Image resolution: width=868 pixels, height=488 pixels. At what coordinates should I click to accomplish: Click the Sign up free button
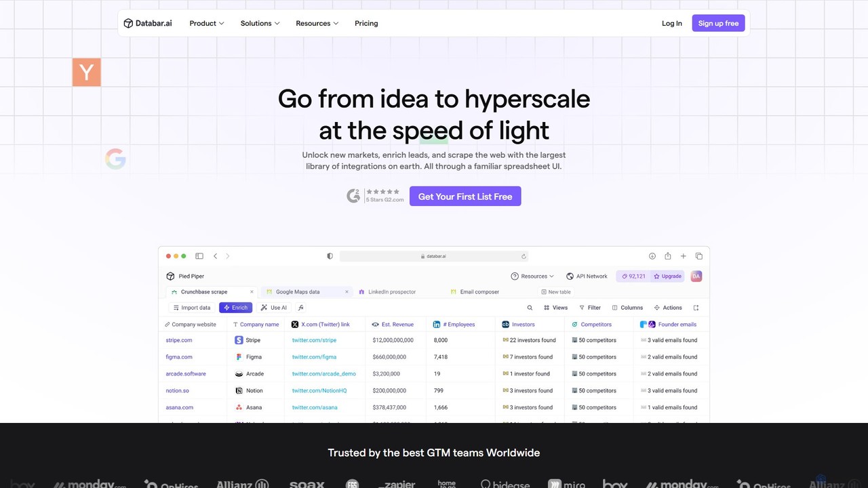(x=718, y=23)
